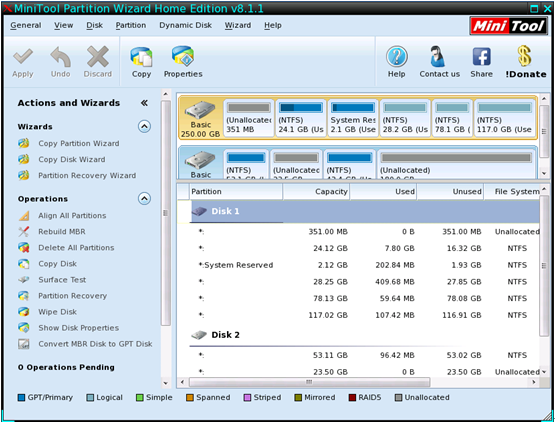Click Surface Test link text
555x423 pixels.
point(62,280)
